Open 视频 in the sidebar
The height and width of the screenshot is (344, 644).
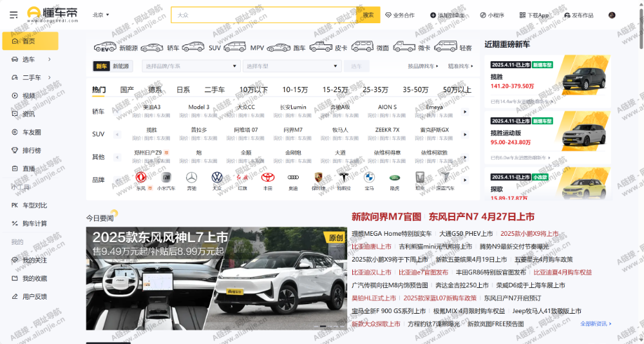(30, 96)
